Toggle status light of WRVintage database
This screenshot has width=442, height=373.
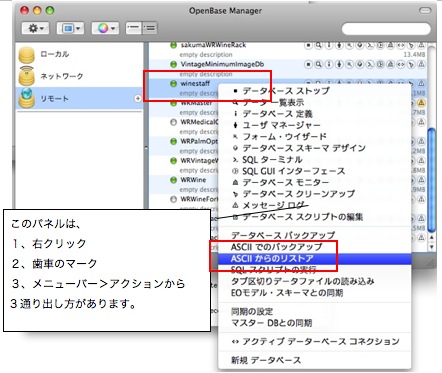(173, 161)
